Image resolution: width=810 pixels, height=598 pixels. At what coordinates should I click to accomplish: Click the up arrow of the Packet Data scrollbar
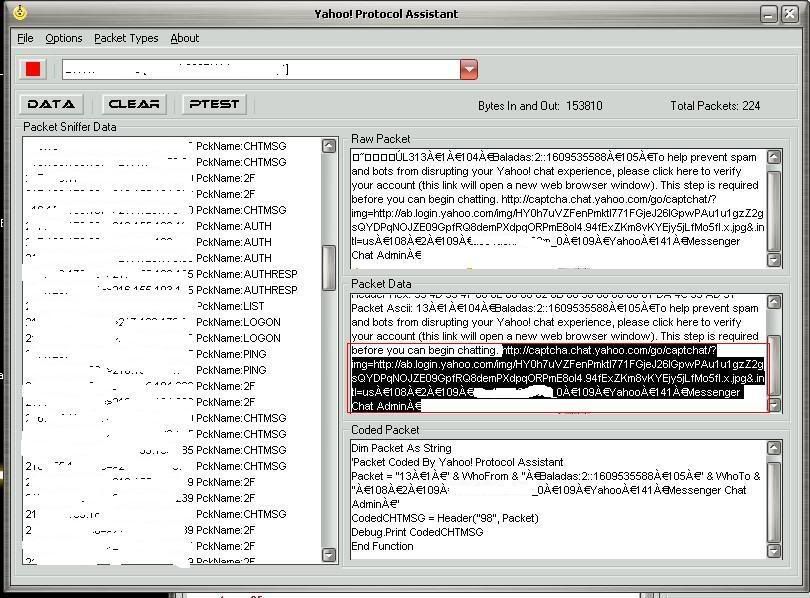coord(773,302)
